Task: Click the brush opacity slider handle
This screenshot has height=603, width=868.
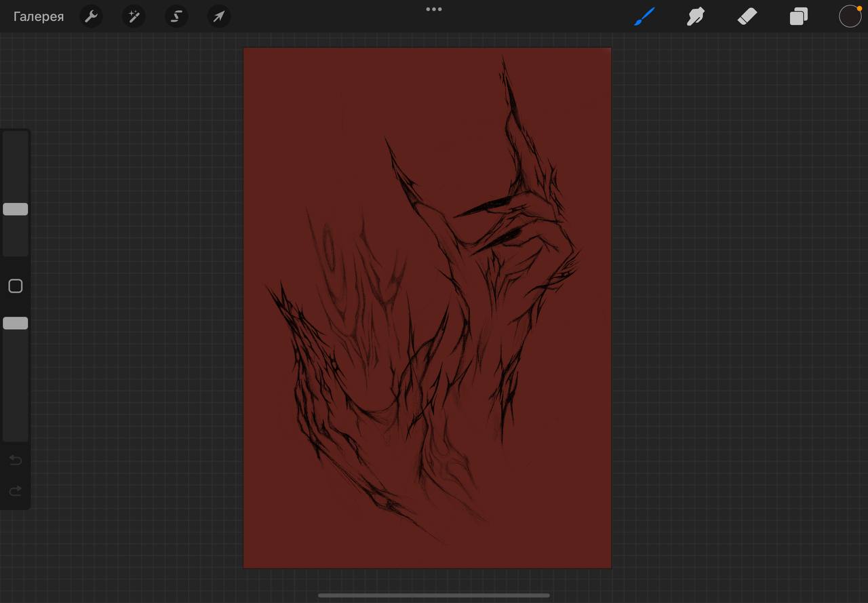Action: pyautogui.click(x=15, y=324)
